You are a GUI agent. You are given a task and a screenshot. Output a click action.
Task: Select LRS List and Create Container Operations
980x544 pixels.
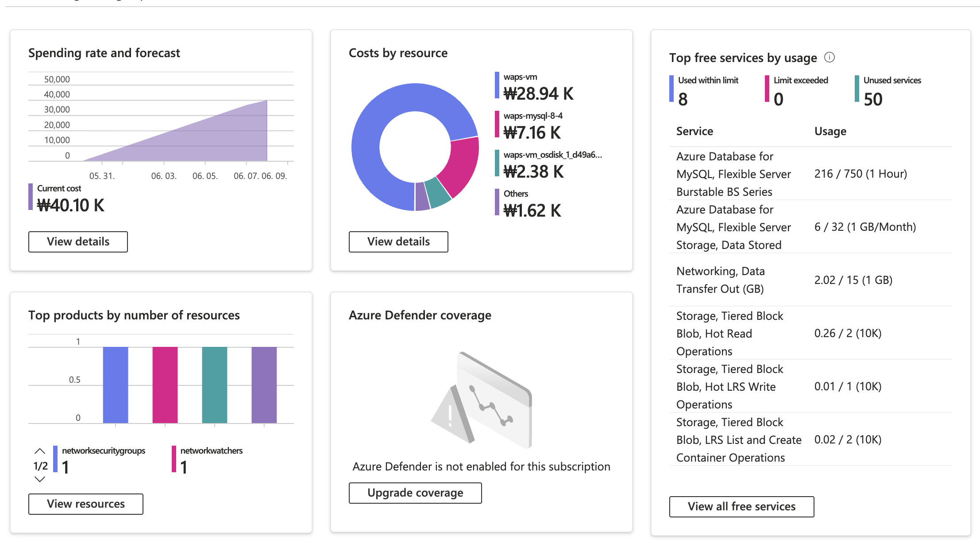[x=810, y=439]
